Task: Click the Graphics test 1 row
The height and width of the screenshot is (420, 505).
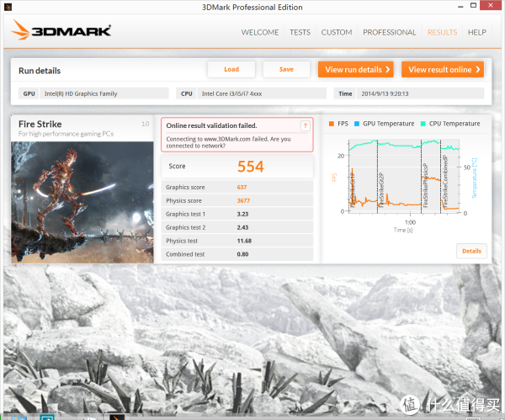Action: click(237, 214)
